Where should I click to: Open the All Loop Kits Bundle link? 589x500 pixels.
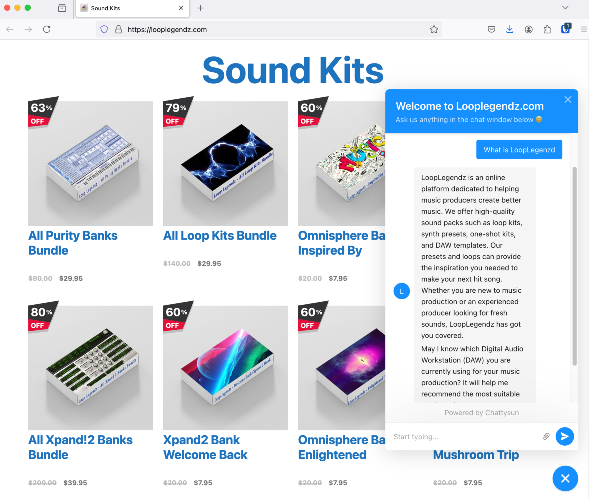tap(220, 236)
